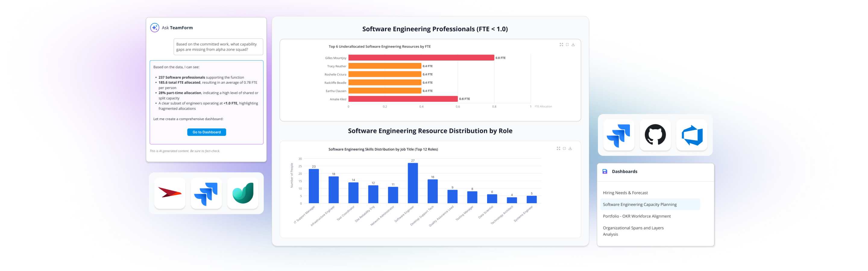Collapse the Skills Distribution chart
868x271 pixels.
[x=565, y=148]
